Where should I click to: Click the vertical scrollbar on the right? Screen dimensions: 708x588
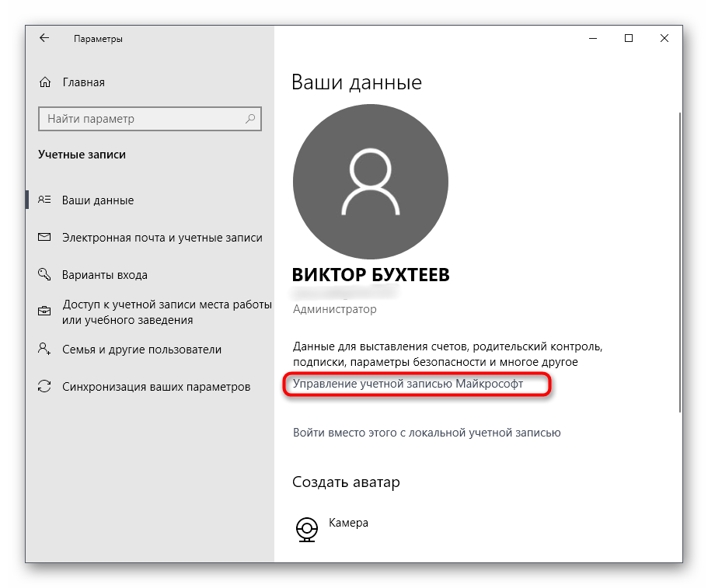(x=679, y=262)
